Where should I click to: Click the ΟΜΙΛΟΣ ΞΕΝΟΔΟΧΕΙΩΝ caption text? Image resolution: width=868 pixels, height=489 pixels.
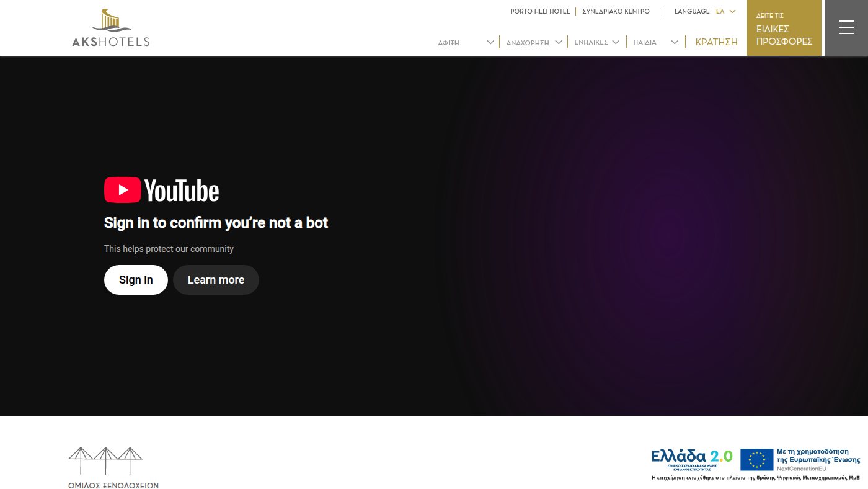(113, 485)
